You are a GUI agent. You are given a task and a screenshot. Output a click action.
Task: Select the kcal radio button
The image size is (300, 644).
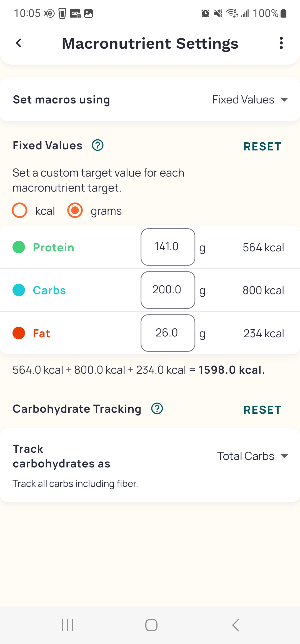19,210
